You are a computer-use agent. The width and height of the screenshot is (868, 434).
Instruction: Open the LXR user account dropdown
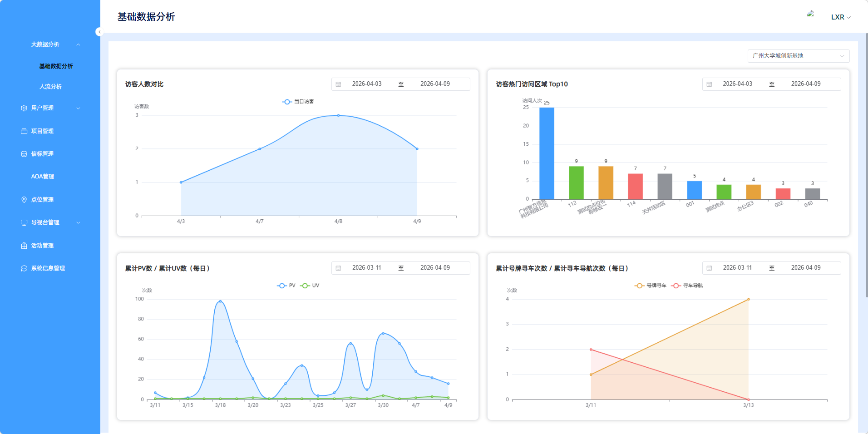840,17
